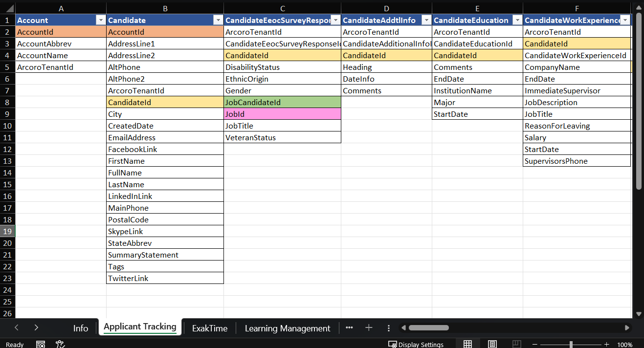Select the ReasonForLeaving cell

(577, 126)
